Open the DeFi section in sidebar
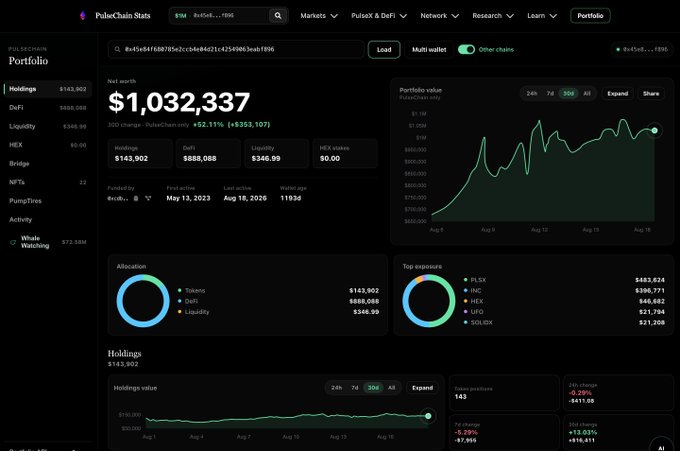This screenshot has width=680, height=451. tap(48, 108)
